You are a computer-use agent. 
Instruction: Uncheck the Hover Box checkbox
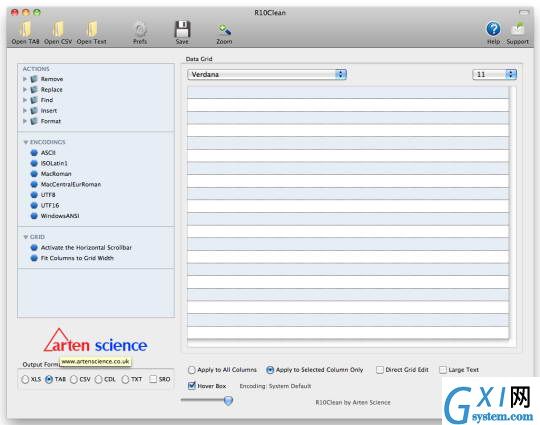(x=192, y=385)
